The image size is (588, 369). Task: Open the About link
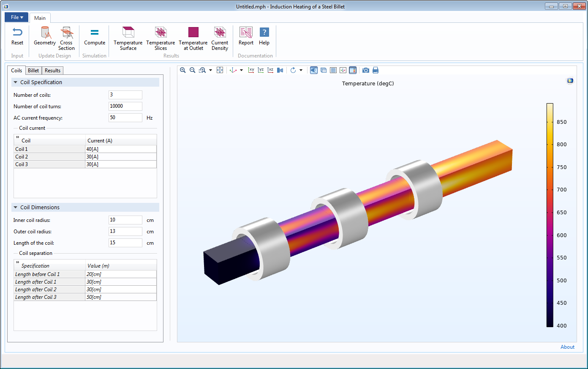pyautogui.click(x=567, y=347)
